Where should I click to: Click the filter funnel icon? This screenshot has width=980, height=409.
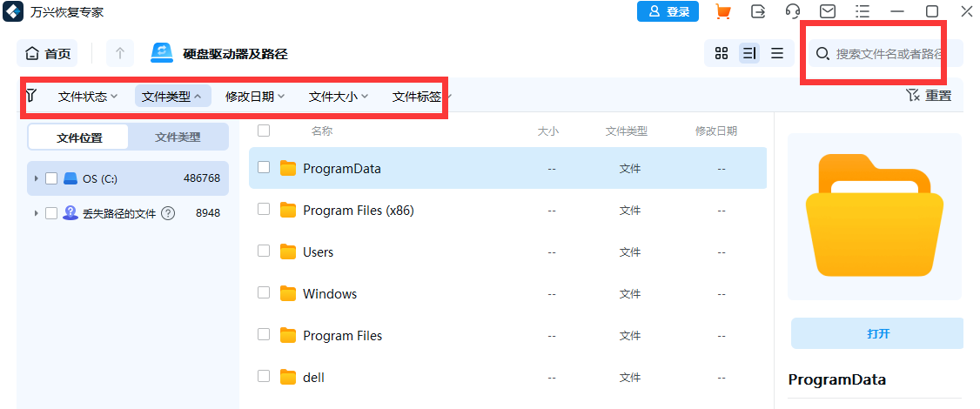point(30,96)
